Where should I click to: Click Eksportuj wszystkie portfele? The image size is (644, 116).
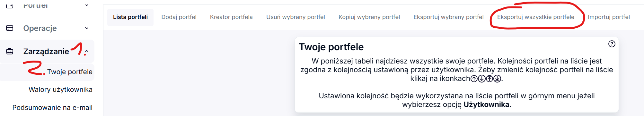pyautogui.click(x=536, y=17)
